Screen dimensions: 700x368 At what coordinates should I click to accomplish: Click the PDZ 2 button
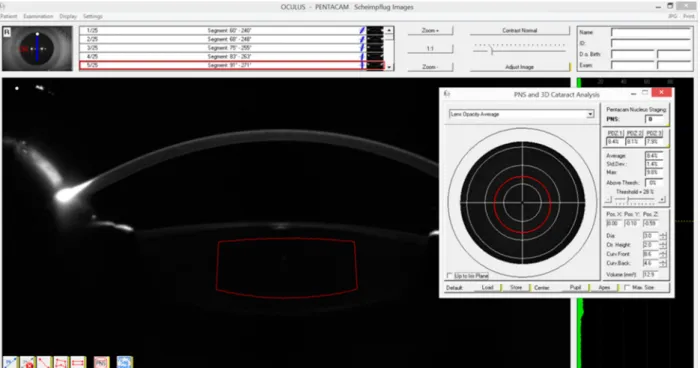tap(634, 134)
